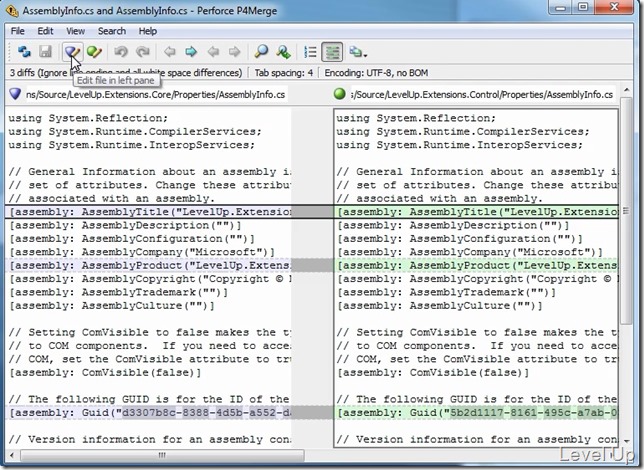Click the P4Merge app icon in title bar

click(x=12, y=11)
